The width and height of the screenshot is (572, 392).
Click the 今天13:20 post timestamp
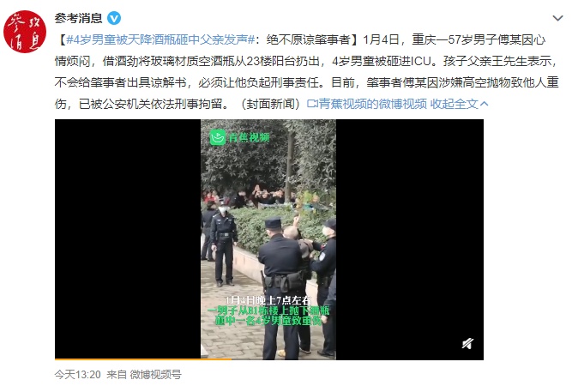pos(78,375)
